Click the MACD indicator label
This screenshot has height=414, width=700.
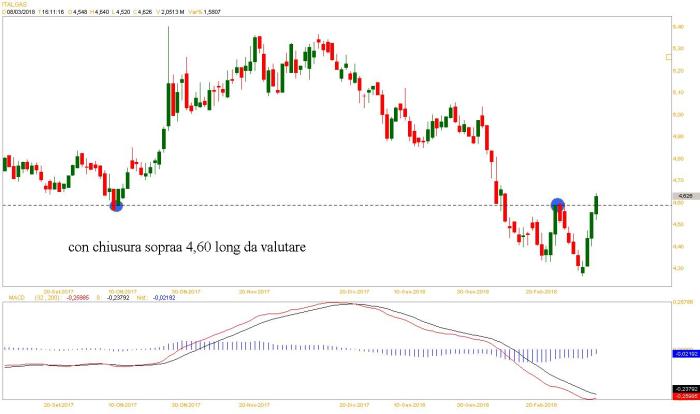coord(14,296)
